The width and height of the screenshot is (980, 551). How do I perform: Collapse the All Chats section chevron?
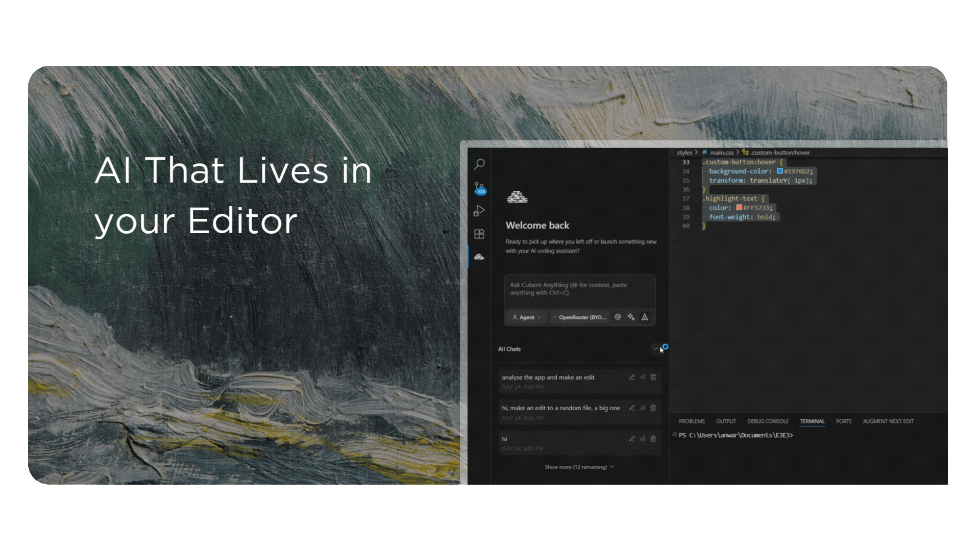pyautogui.click(x=655, y=349)
